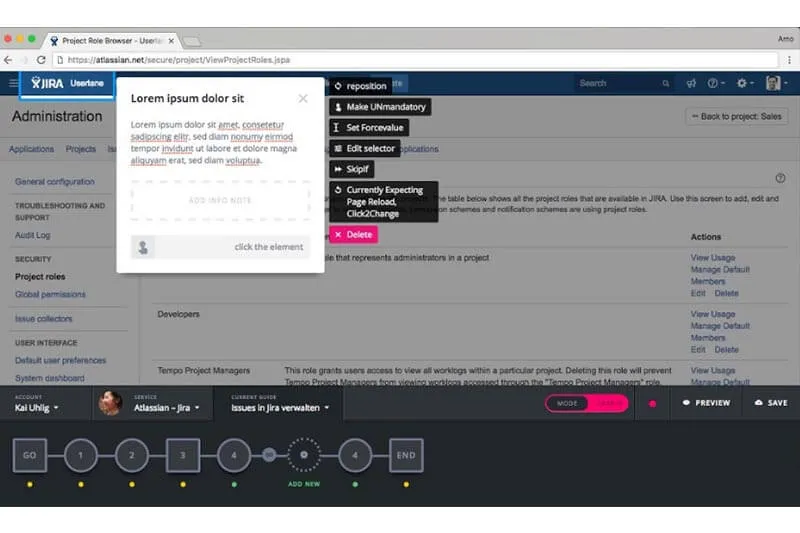The image size is (800, 533).
Task: Click Manage Default Members for Developers
Action: pos(720,332)
